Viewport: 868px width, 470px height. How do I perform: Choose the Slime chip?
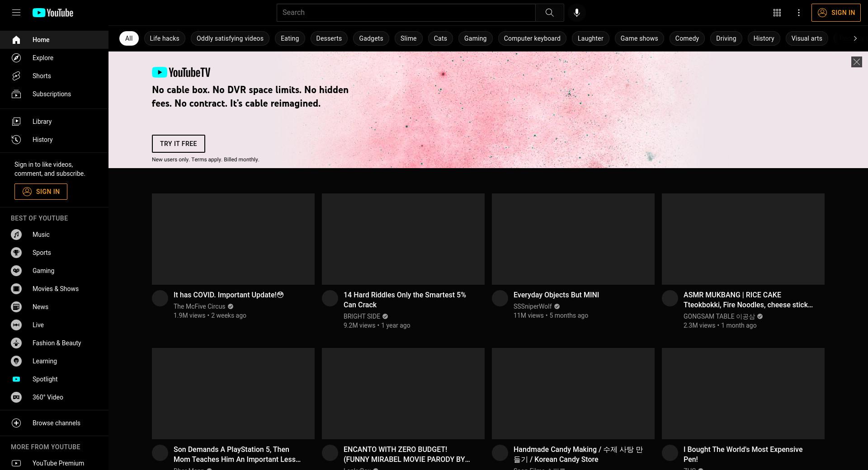(x=408, y=38)
